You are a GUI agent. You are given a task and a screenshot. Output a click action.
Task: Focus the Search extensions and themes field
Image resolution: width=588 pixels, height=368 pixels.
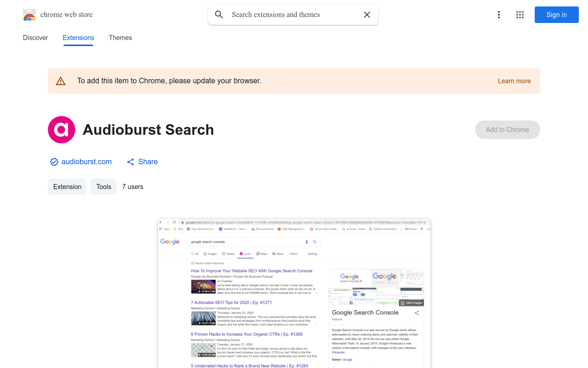[293, 15]
